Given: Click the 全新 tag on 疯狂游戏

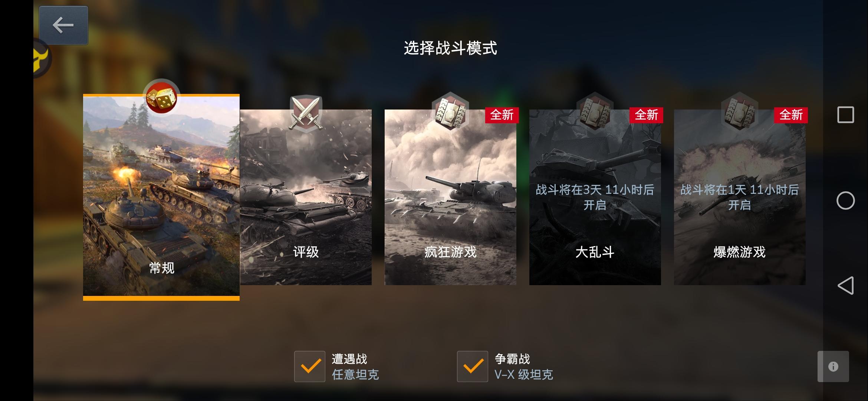Looking at the screenshot, I should (x=502, y=115).
